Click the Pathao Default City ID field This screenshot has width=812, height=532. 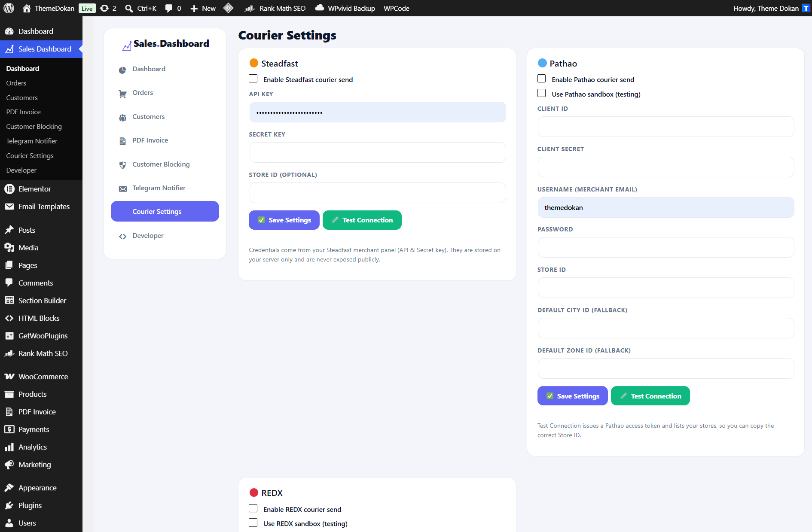tap(666, 328)
